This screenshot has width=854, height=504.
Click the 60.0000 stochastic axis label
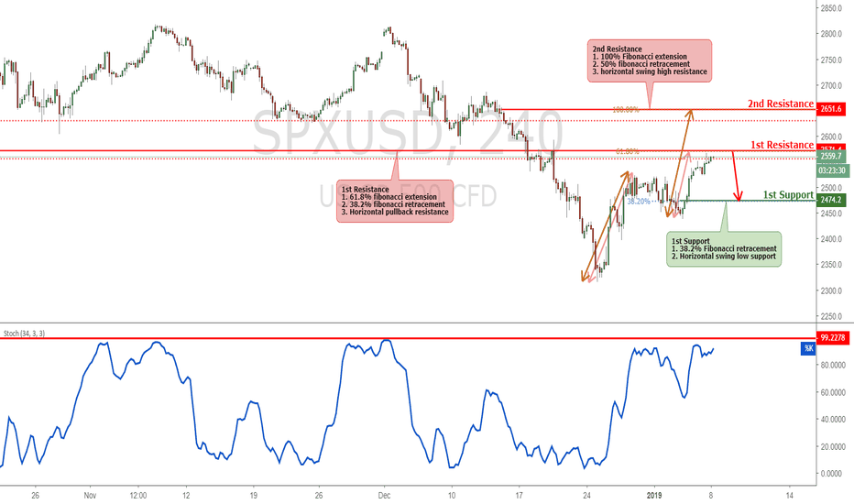(833, 392)
